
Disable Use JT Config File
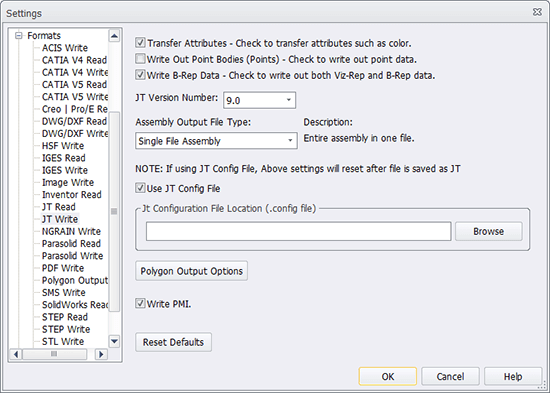(x=140, y=188)
